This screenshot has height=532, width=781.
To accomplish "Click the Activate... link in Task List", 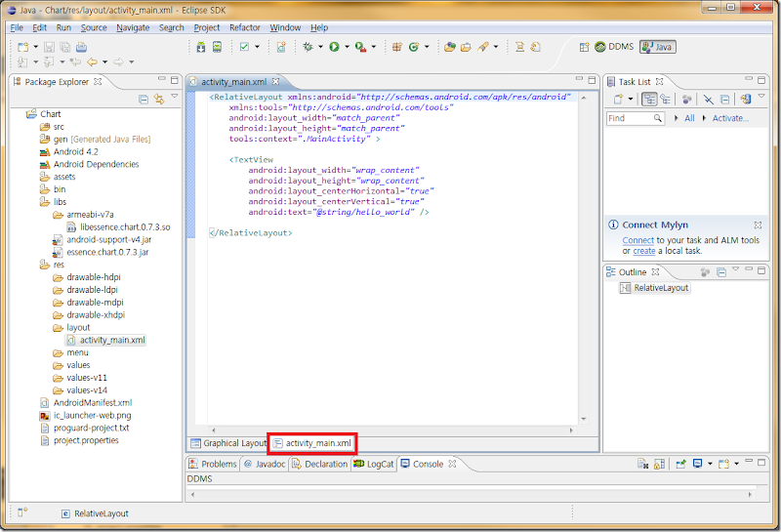I will [x=730, y=118].
